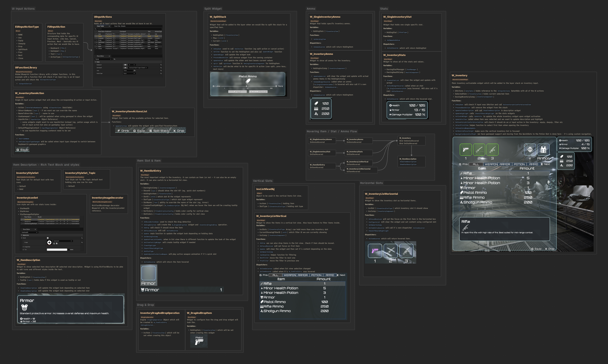
Task: Expand the Image Size property
Action: [x=23, y=247]
